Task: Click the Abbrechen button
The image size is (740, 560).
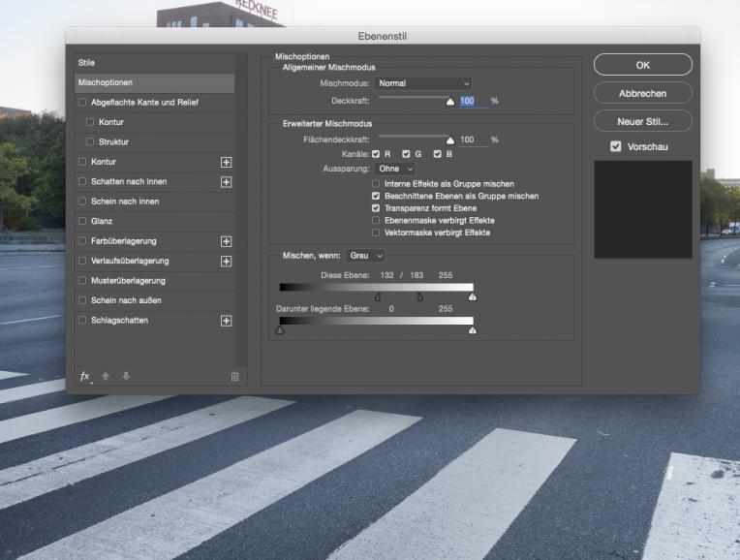Action: tap(643, 93)
